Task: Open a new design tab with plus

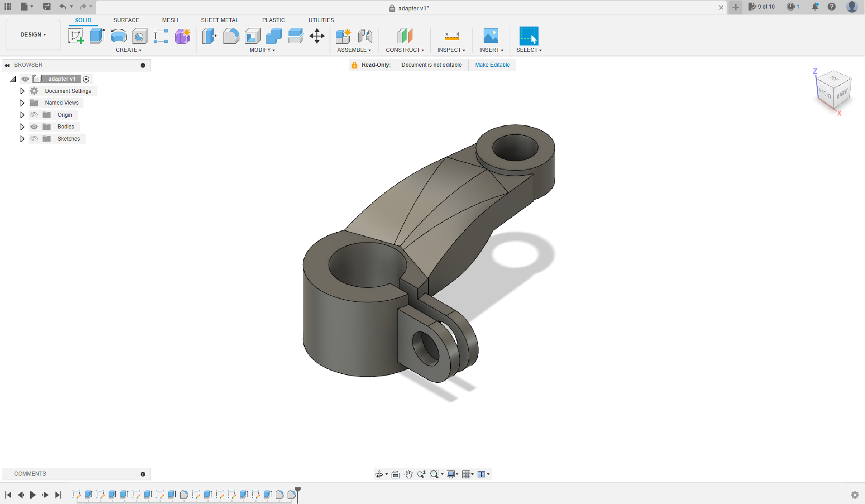Action: [736, 7]
